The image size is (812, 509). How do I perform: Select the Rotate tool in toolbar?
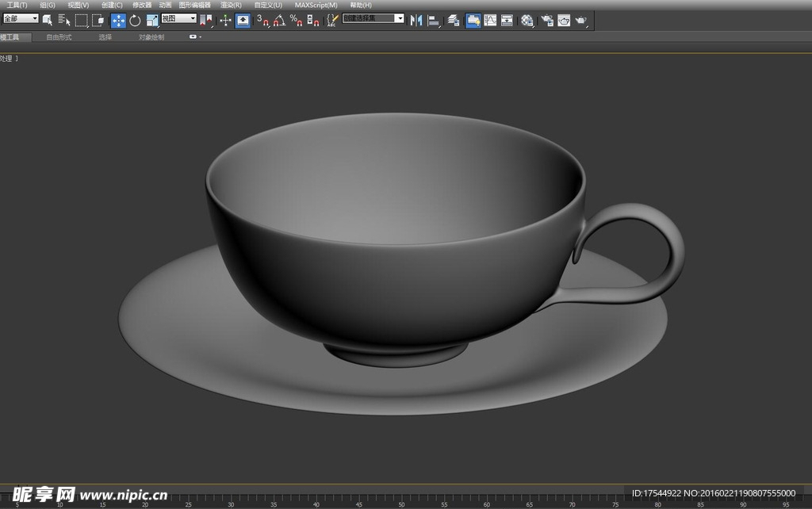tap(135, 21)
